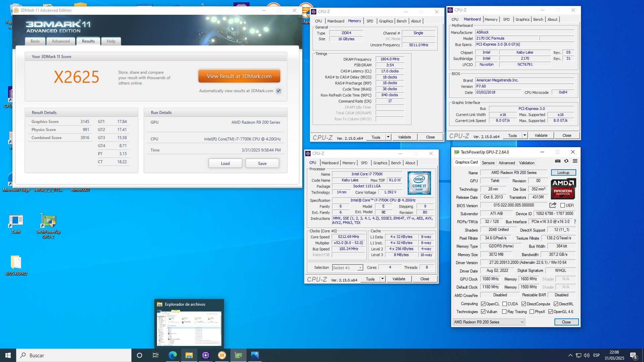
Task: Toggle the UEFI checkbox in GPU-Z
Action: pos(562,205)
